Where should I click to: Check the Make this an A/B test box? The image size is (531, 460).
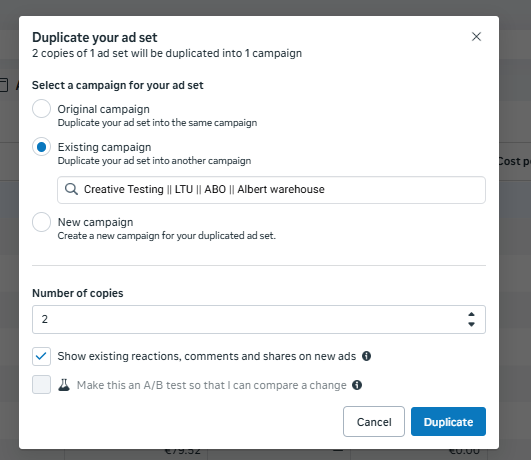coord(41,384)
